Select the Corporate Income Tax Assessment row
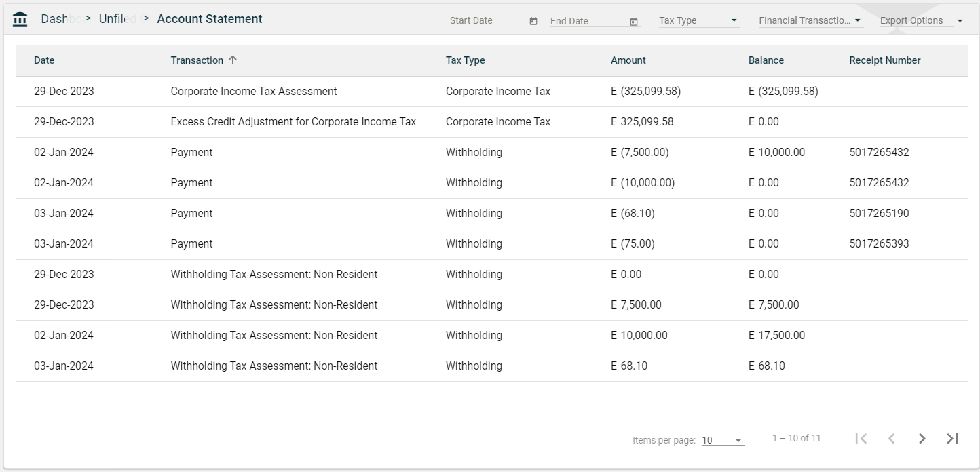This screenshot has height=472, width=980. (254, 92)
